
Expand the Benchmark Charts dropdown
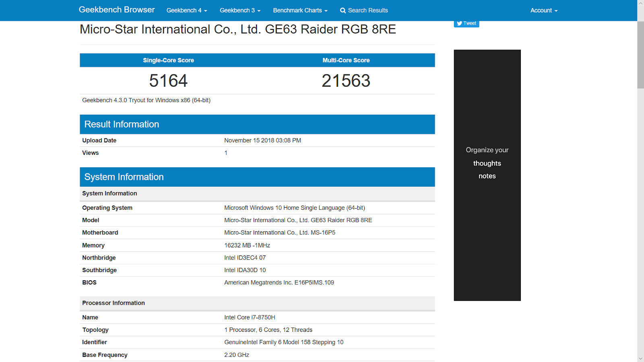coord(300,10)
